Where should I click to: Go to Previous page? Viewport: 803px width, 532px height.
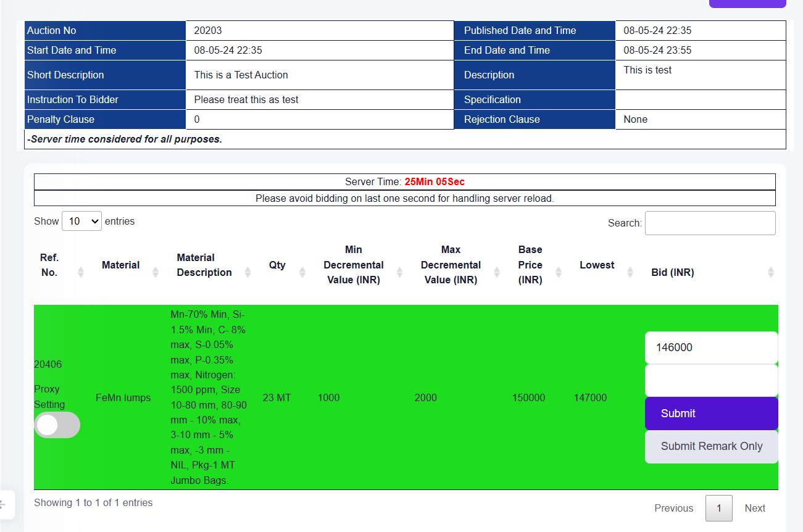coord(673,508)
